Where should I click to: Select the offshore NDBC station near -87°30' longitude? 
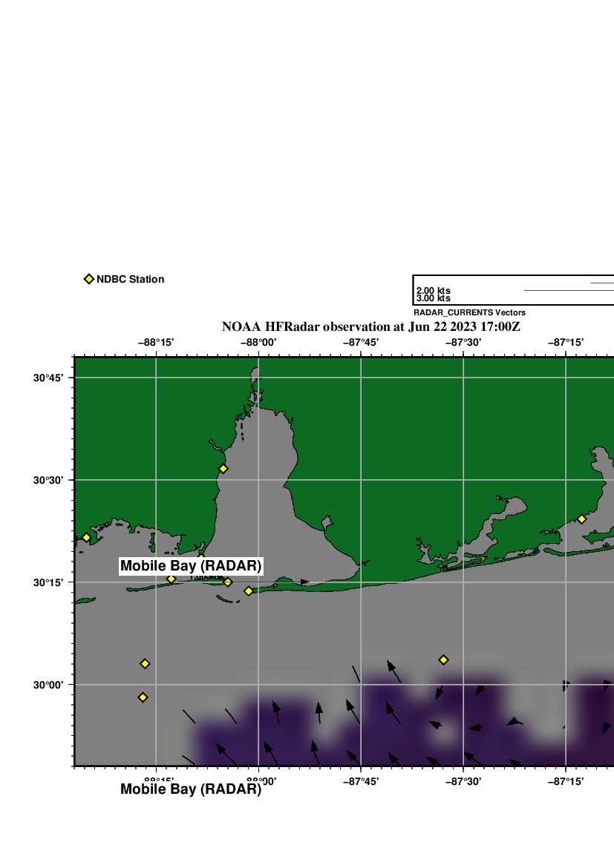443,660
